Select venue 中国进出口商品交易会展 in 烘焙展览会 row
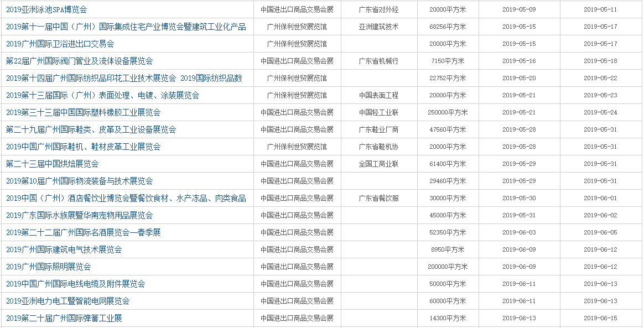Viewport: 644px width, 328px height. pyautogui.click(x=297, y=164)
